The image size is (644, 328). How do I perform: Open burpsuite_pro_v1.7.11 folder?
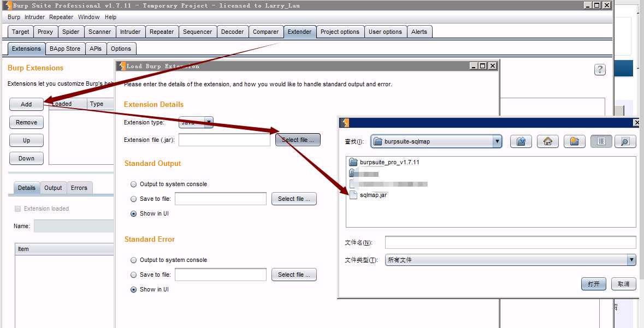pos(385,162)
